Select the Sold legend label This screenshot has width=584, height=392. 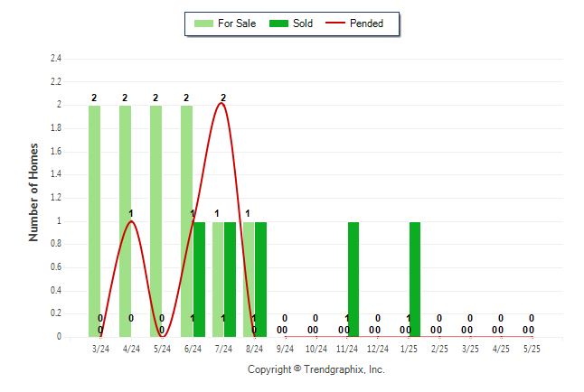pos(303,23)
